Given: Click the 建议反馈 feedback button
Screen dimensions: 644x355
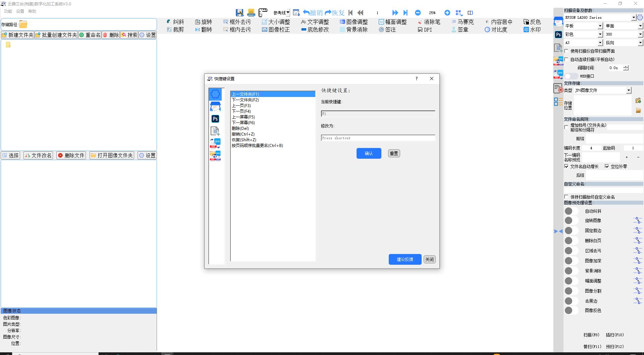Looking at the screenshot, I should pyautogui.click(x=405, y=259).
